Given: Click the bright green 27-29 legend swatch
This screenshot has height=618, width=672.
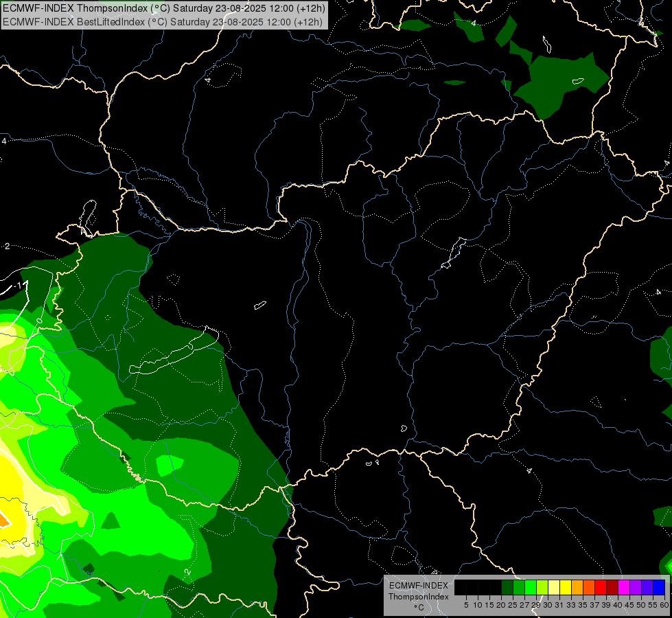Looking at the screenshot, I should click(x=531, y=587).
